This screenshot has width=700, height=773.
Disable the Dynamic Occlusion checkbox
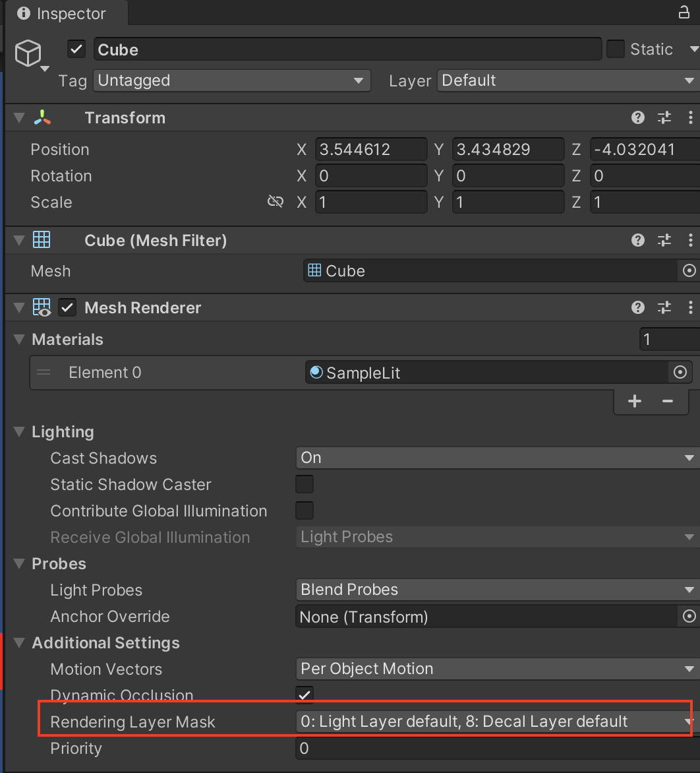[x=305, y=695]
